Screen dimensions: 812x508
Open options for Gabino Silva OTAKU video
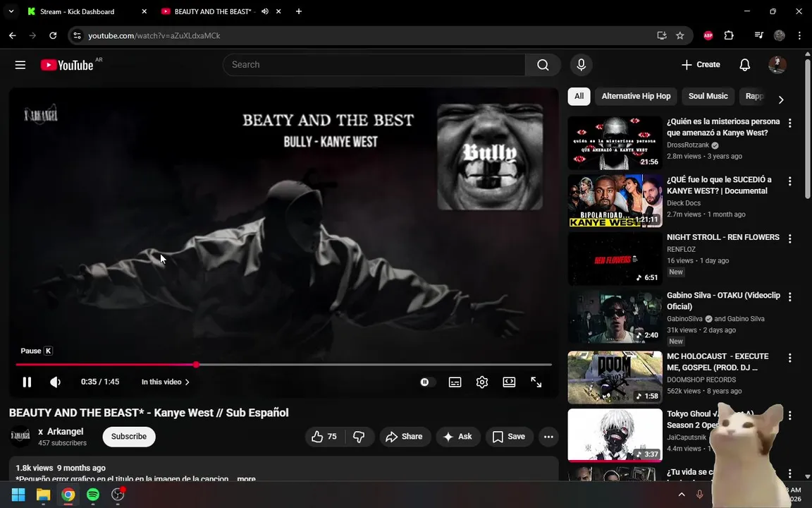(x=789, y=297)
